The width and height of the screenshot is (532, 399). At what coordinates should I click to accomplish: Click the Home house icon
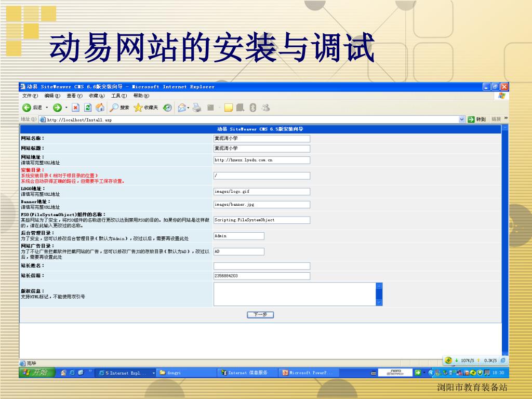click(100, 108)
